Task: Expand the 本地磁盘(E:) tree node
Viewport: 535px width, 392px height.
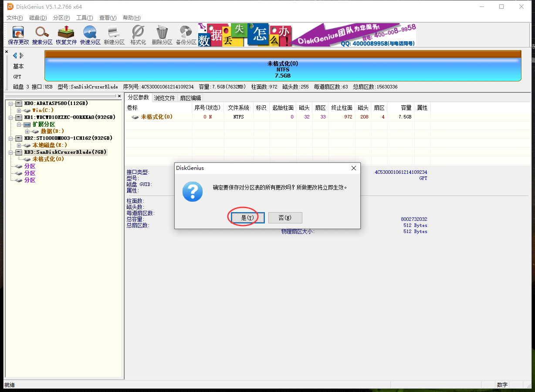Action: click(x=19, y=145)
